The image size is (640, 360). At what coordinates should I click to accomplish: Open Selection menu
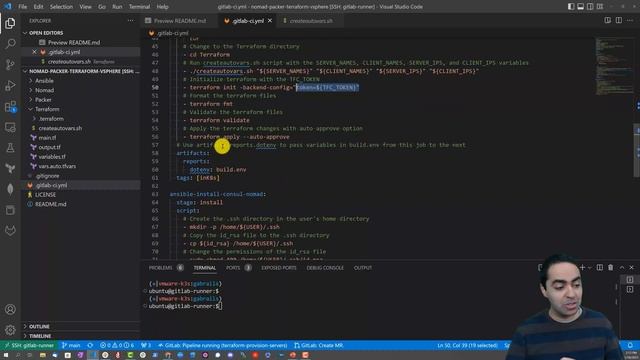click(61, 7)
